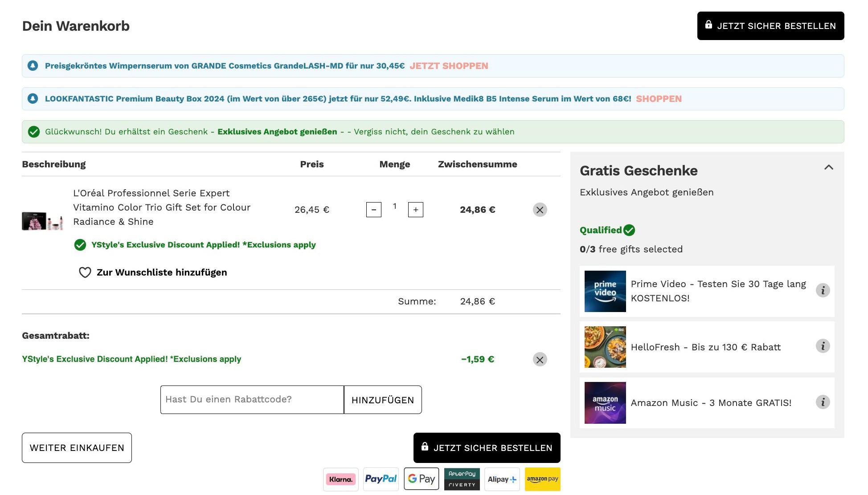Select Prime Video thumbnail

pyautogui.click(x=605, y=291)
